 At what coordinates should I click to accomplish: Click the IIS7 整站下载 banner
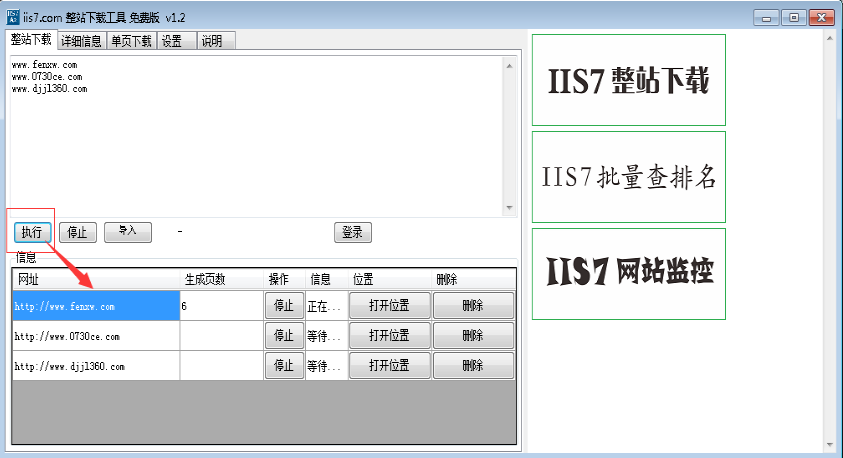tap(629, 80)
